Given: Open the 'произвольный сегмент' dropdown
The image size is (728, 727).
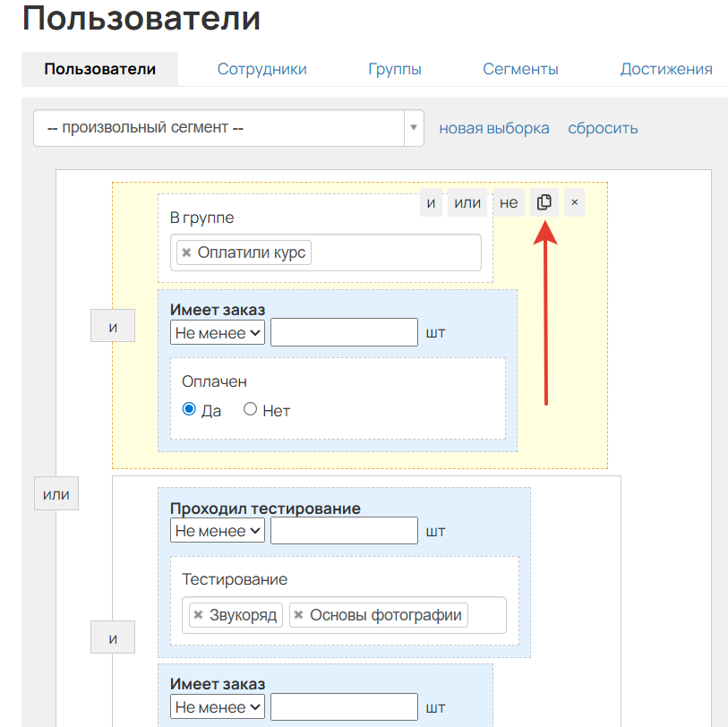Looking at the screenshot, I should [x=228, y=128].
